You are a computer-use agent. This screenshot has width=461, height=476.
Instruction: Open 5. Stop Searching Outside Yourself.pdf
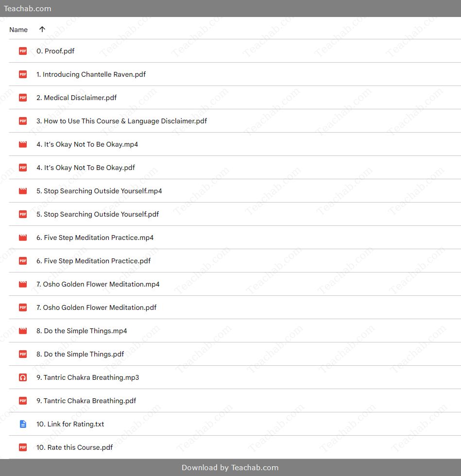tap(98, 214)
